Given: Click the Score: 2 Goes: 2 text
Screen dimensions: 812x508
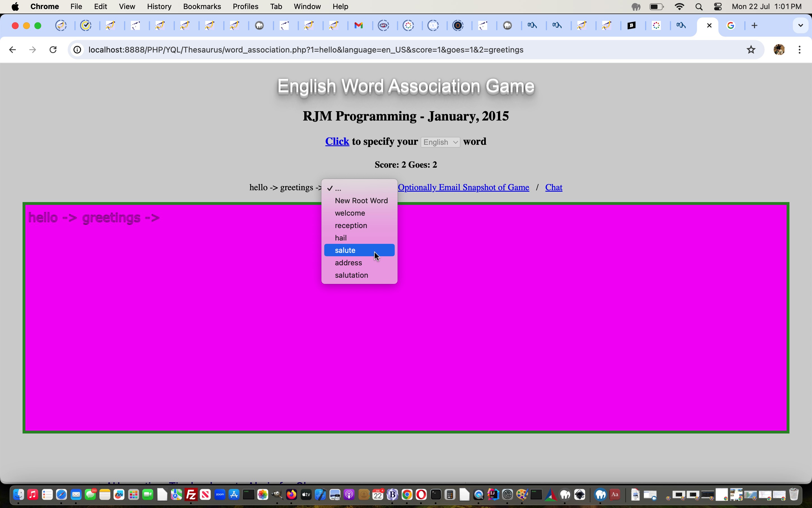Looking at the screenshot, I should pyautogui.click(x=406, y=165).
